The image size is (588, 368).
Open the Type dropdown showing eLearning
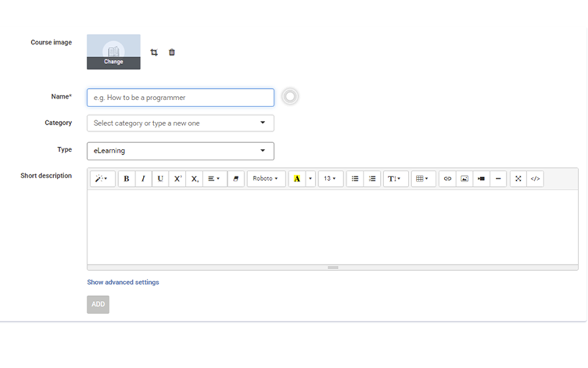point(181,151)
